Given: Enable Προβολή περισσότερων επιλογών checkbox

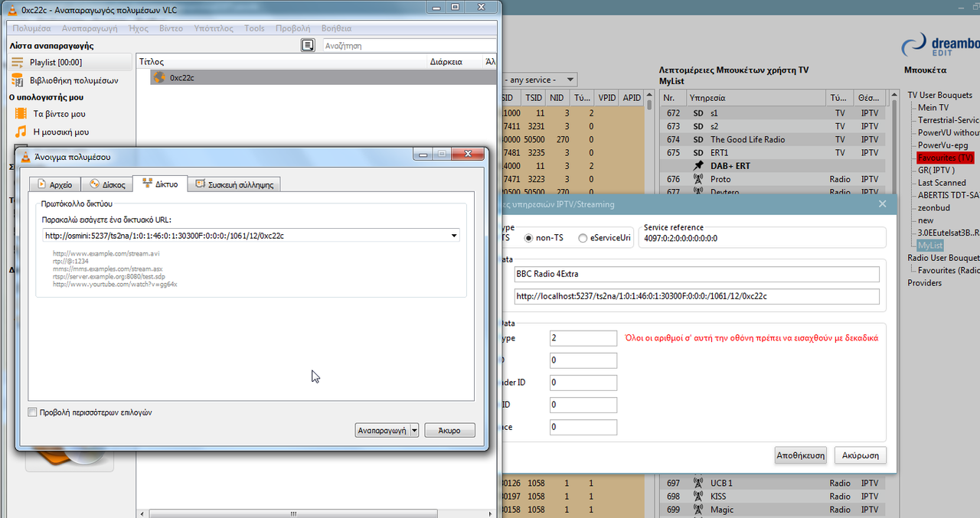Looking at the screenshot, I should coord(32,412).
